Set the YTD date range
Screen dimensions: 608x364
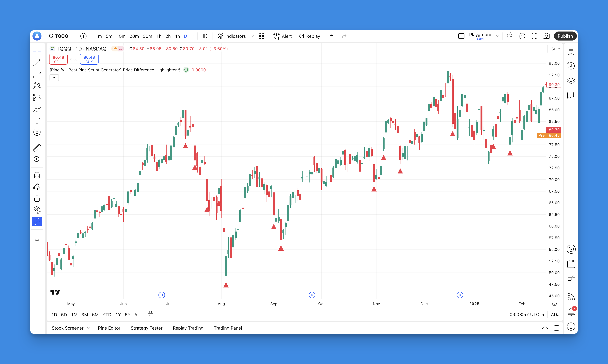107,315
